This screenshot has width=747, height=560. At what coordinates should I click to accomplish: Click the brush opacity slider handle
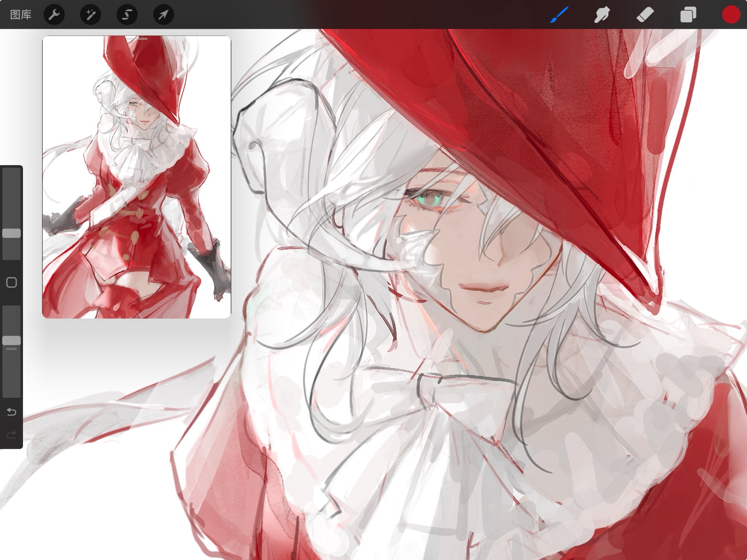(12, 341)
